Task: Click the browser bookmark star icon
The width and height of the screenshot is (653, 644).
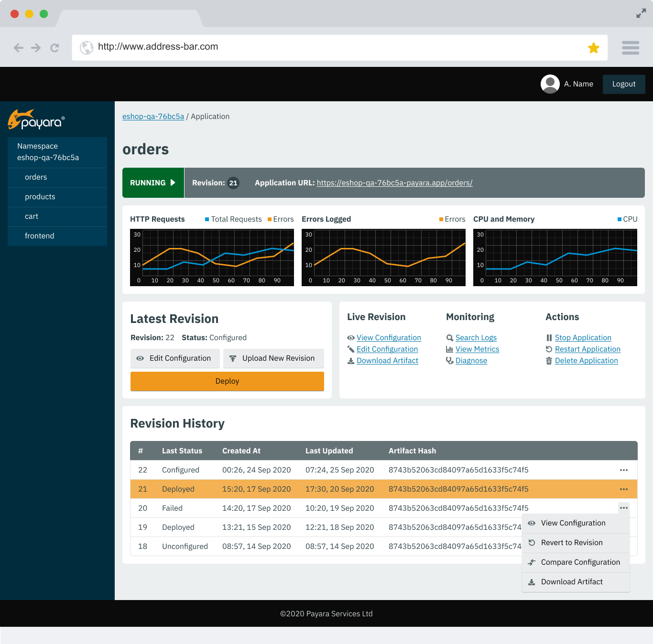Action: (593, 48)
